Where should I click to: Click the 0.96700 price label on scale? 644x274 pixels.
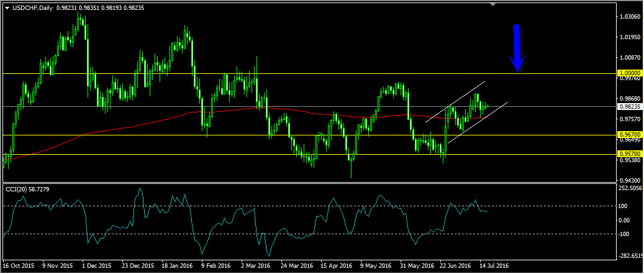click(630, 135)
